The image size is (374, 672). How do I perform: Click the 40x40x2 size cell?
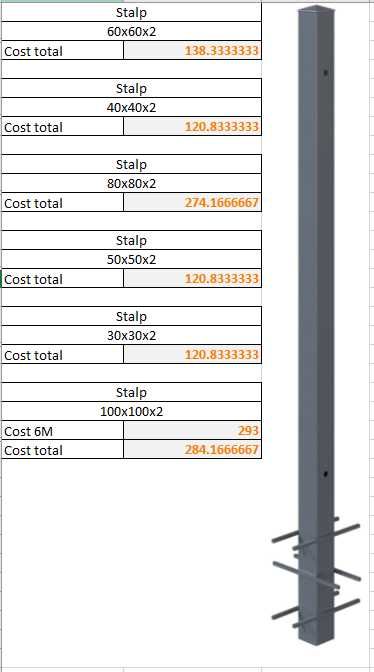tap(131, 108)
